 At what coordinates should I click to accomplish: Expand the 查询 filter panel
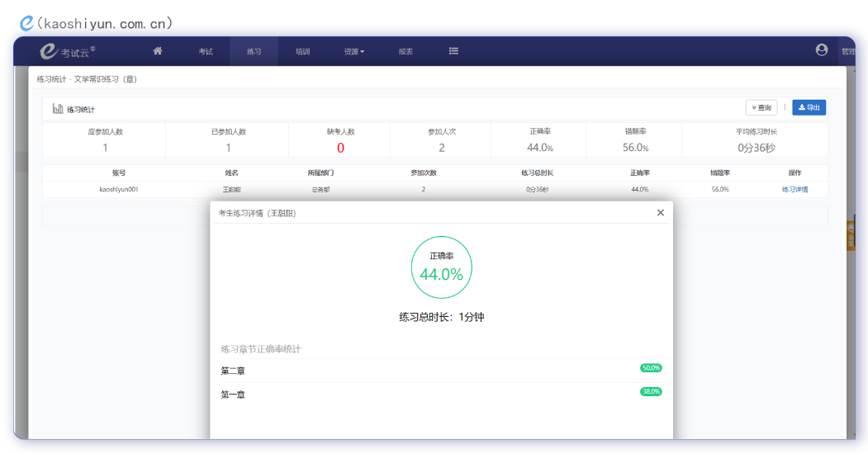[761, 108]
